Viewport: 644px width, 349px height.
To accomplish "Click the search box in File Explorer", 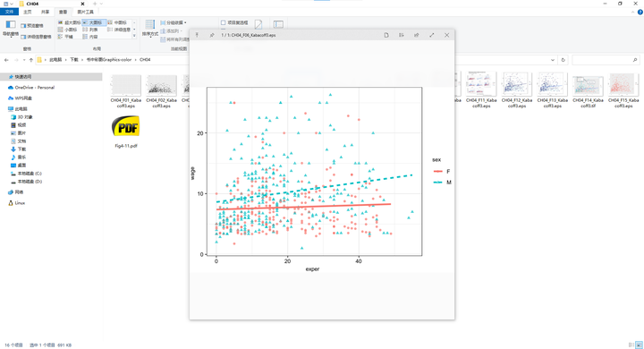I will click(605, 60).
